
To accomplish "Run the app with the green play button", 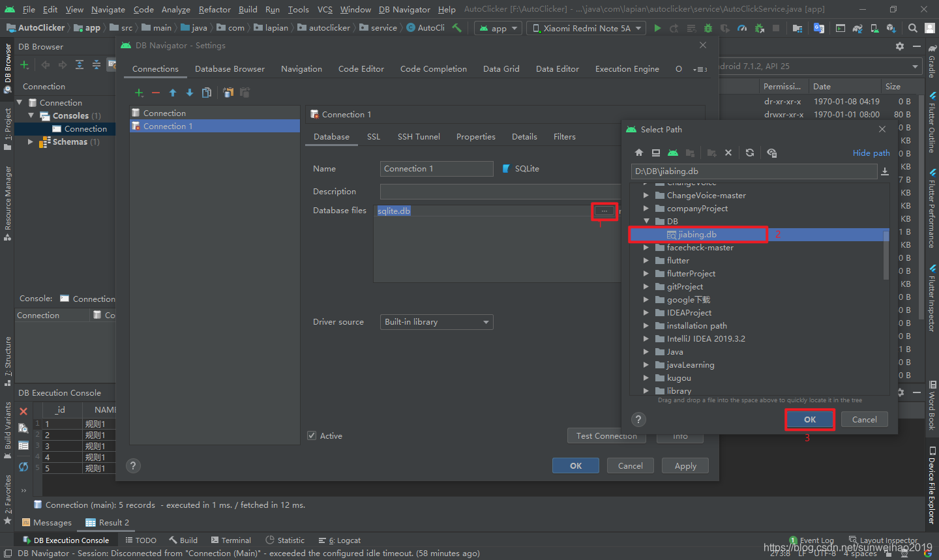I will click(x=657, y=28).
